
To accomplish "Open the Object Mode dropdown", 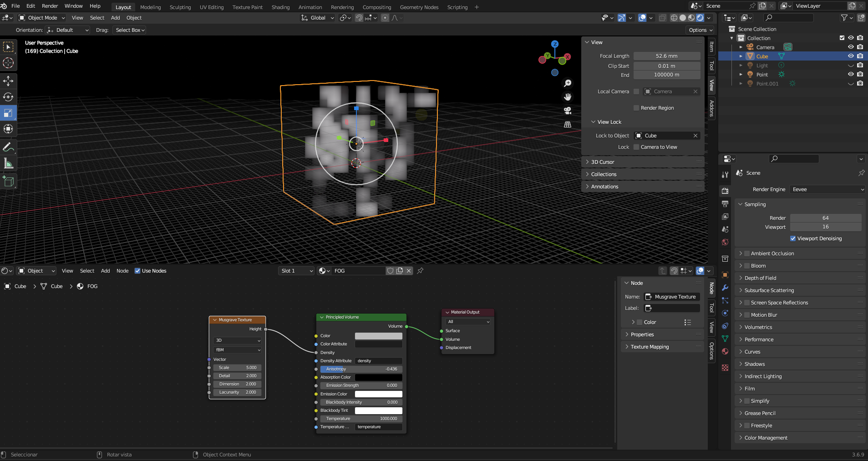I will click(42, 18).
